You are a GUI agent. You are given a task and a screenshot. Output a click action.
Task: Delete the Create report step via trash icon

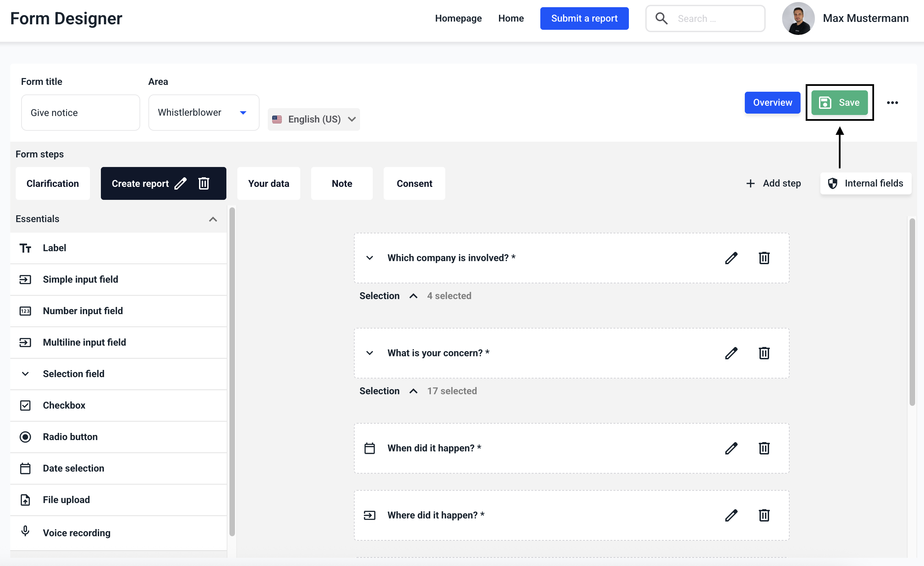[x=203, y=183]
